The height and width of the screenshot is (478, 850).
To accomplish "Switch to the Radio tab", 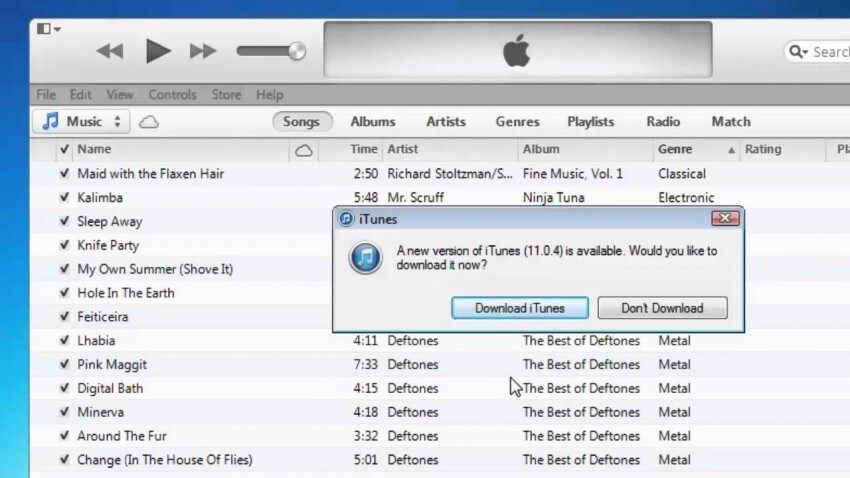I will point(663,121).
